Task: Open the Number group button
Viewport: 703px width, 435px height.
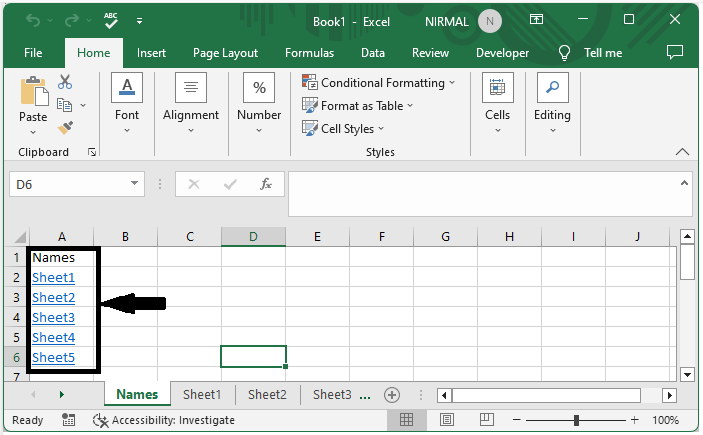Action: (x=259, y=103)
